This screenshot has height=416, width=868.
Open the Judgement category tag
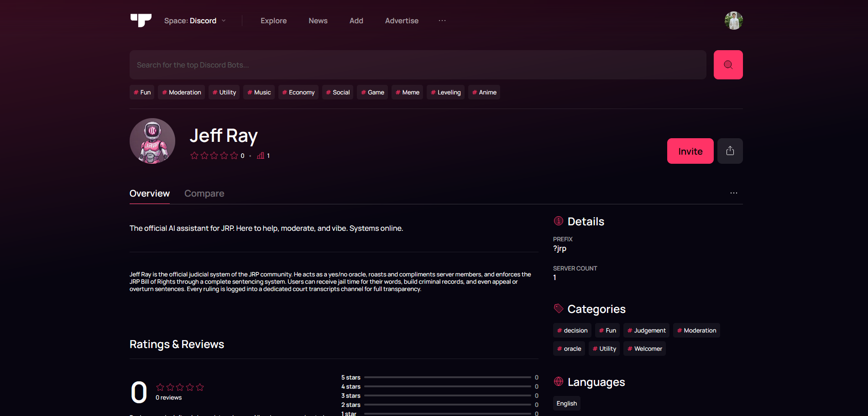click(646, 330)
